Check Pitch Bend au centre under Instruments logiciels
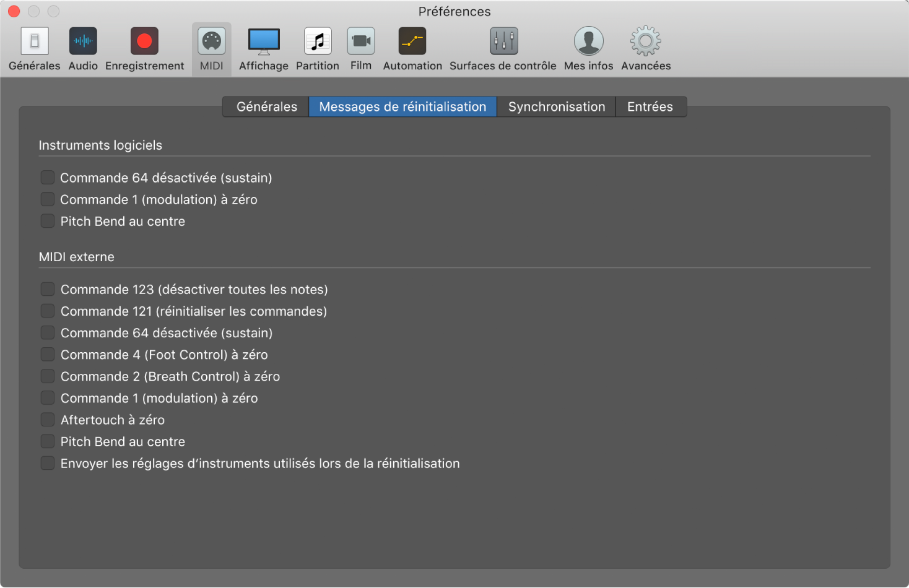Image resolution: width=909 pixels, height=588 pixels. click(48, 221)
